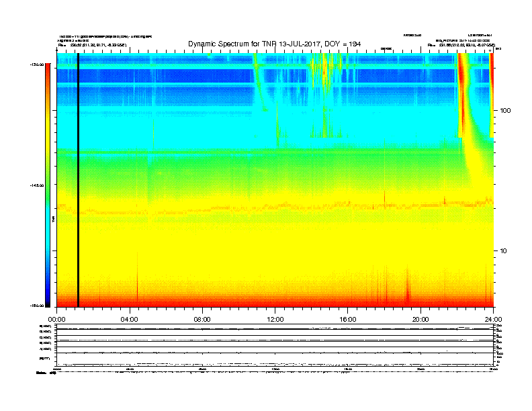Click the black vertical marker line in spectrum
Image resolution: width=532 pixels, height=411 pixels.
point(78,180)
